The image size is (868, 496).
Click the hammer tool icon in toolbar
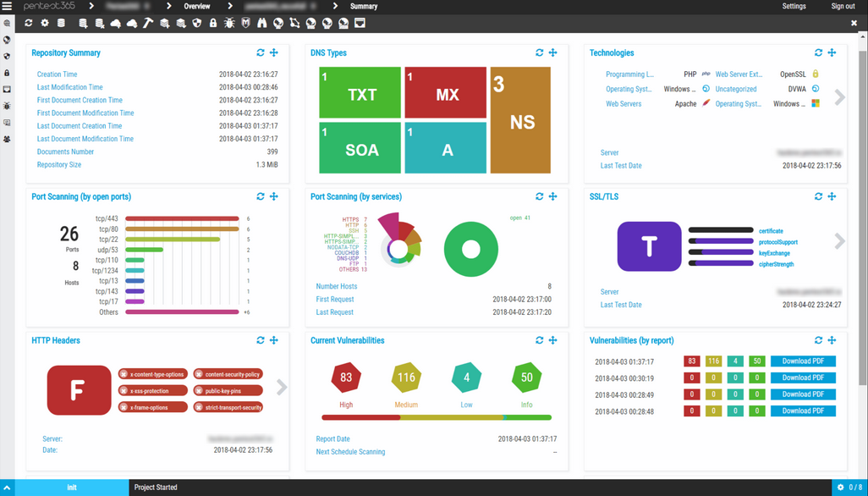[148, 23]
